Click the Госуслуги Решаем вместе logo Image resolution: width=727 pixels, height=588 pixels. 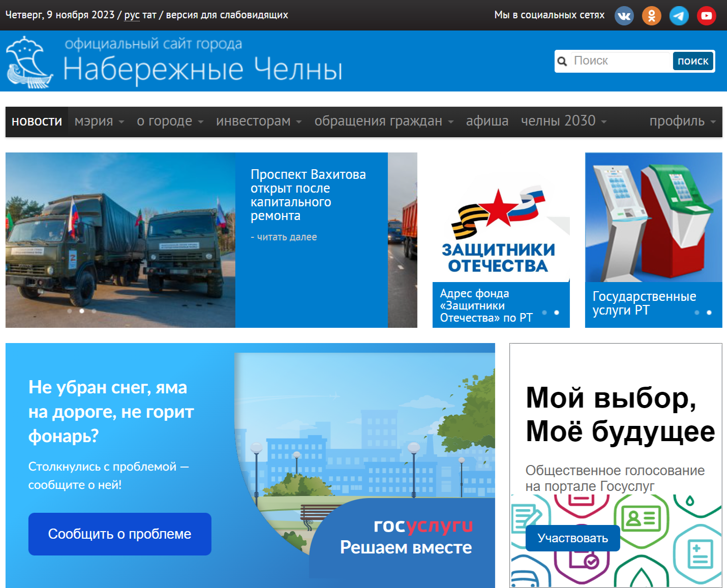coord(406,536)
